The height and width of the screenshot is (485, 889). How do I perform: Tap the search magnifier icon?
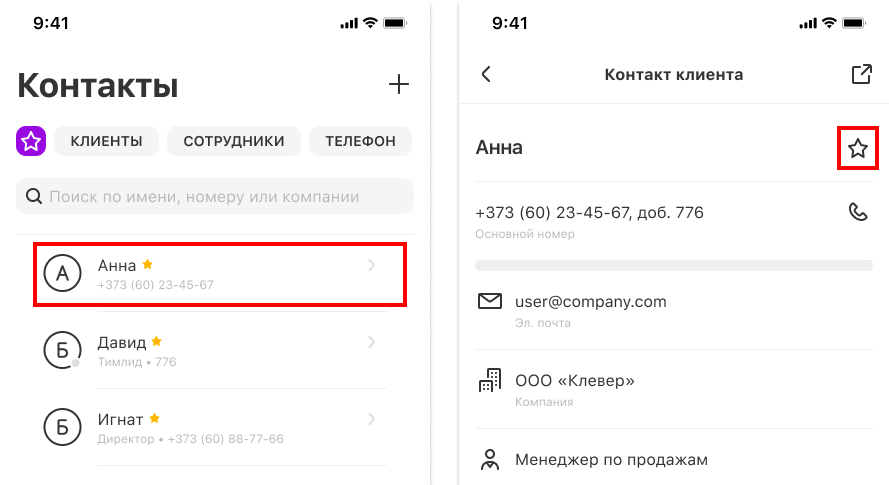tap(34, 197)
